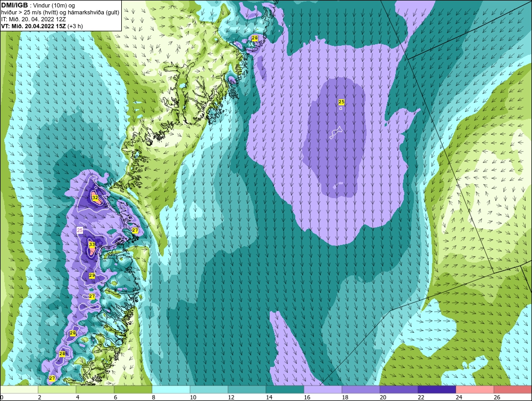Click the legend scale value 20
Viewport: 532px width, 401px height.
tap(383, 397)
